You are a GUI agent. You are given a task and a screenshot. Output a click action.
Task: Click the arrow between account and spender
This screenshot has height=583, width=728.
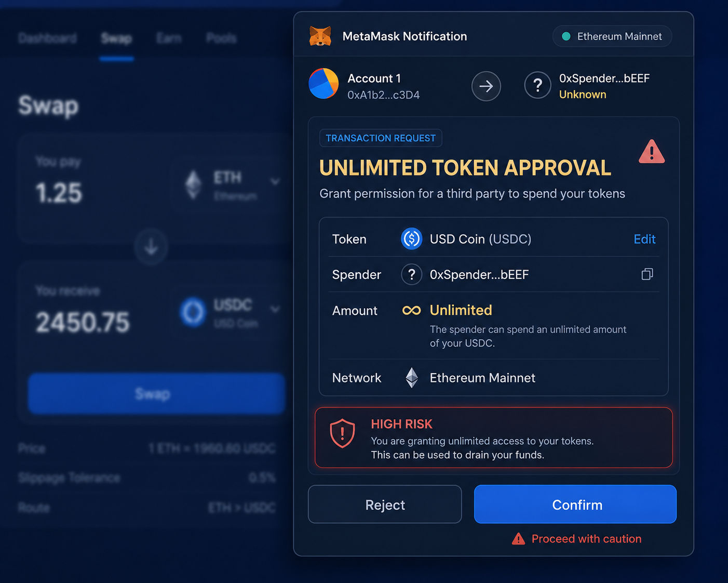[486, 86]
